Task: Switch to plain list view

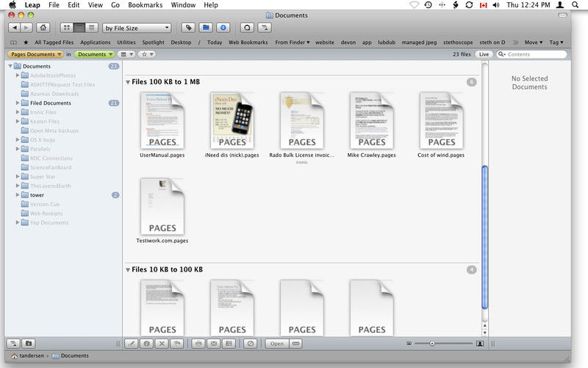Action: [x=91, y=28]
